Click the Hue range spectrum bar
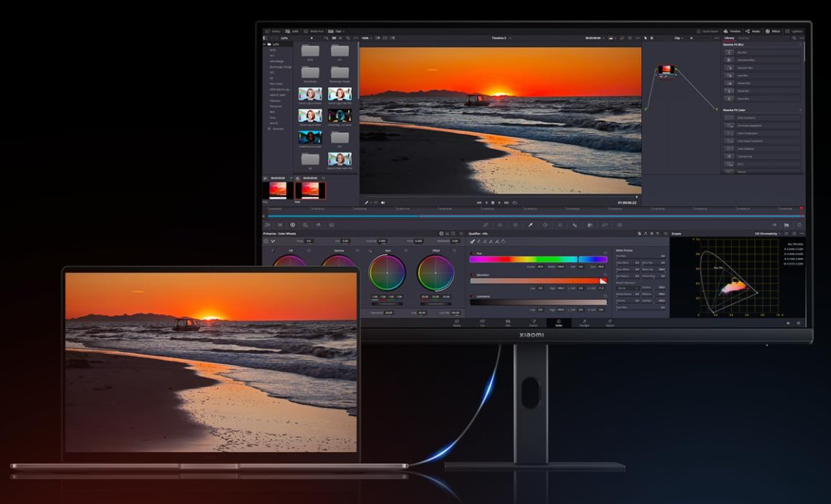This screenshot has width=831, height=504. tap(538, 259)
